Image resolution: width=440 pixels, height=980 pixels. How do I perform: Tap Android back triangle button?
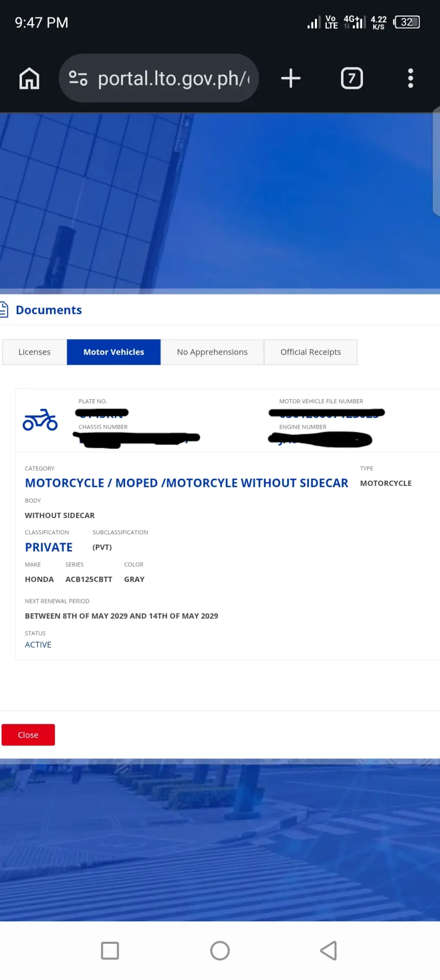[329, 951]
